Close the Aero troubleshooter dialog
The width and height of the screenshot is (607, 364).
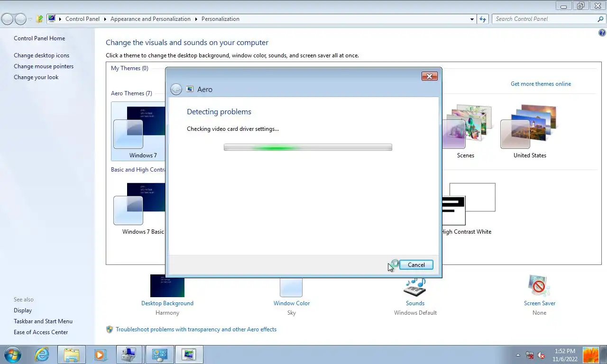[429, 76]
